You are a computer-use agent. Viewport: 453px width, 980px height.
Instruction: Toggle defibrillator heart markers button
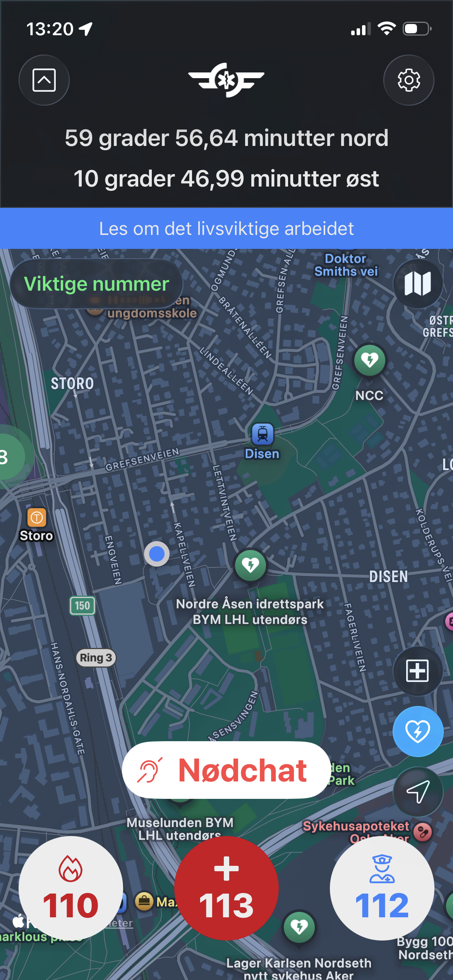tap(418, 731)
